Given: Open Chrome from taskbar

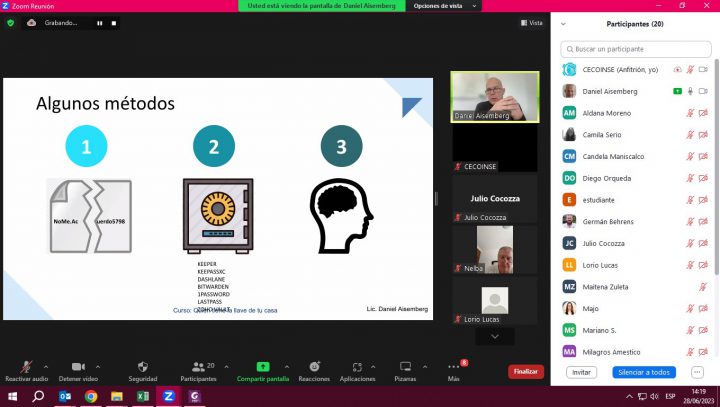Looking at the screenshot, I should click(91, 396).
